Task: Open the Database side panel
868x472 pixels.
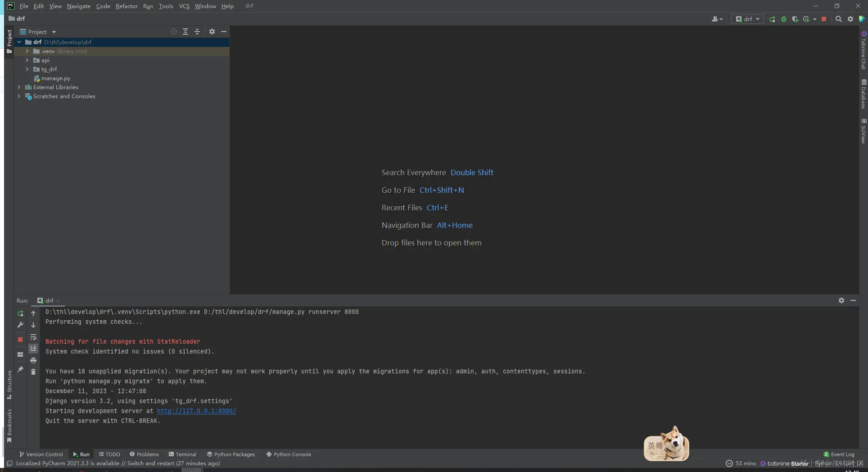Action: coord(863,95)
